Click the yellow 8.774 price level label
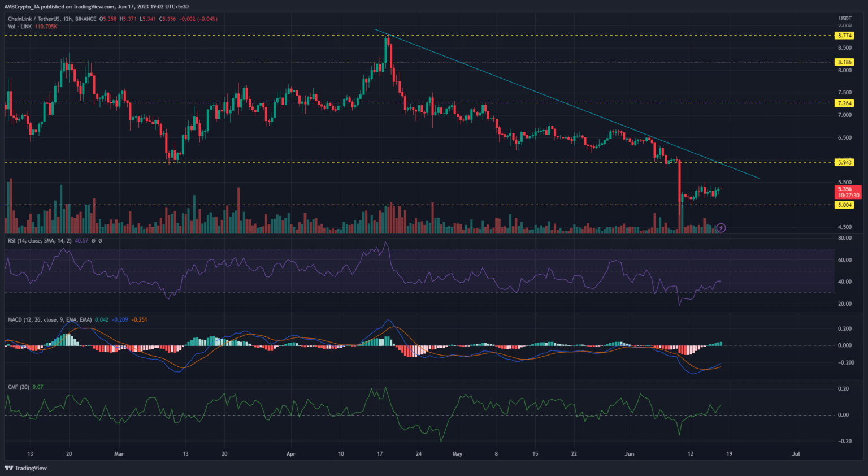This screenshot has width=868, height=476. (845, 36)
